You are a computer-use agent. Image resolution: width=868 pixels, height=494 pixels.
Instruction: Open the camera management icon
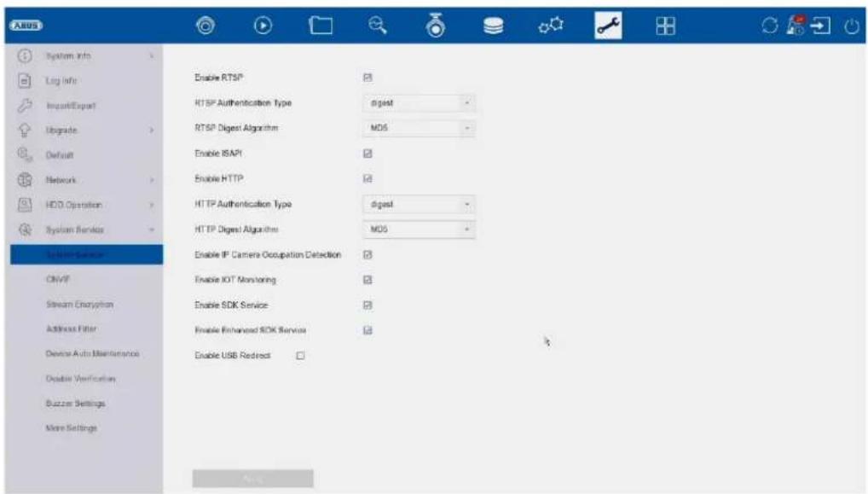pyautogui.click(x=436, y=26)
